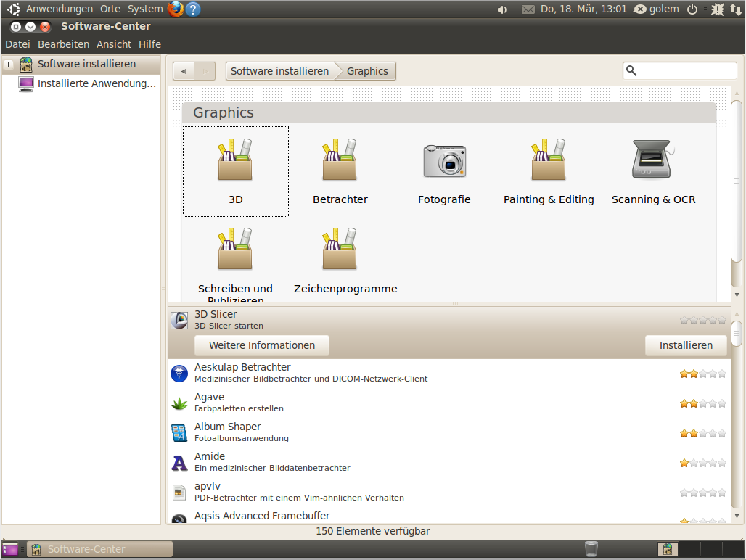
Task: Click the search input field
Action: (x=686, y=71)
